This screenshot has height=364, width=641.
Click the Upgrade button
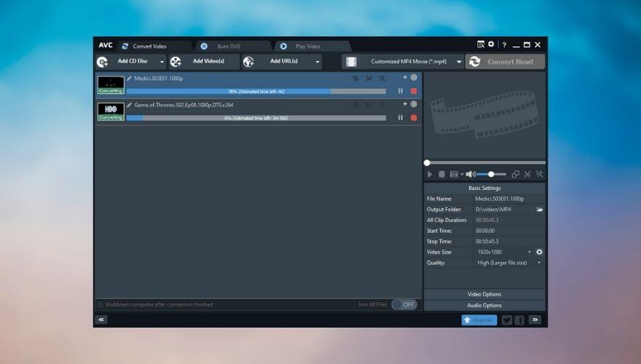(479, 320)
